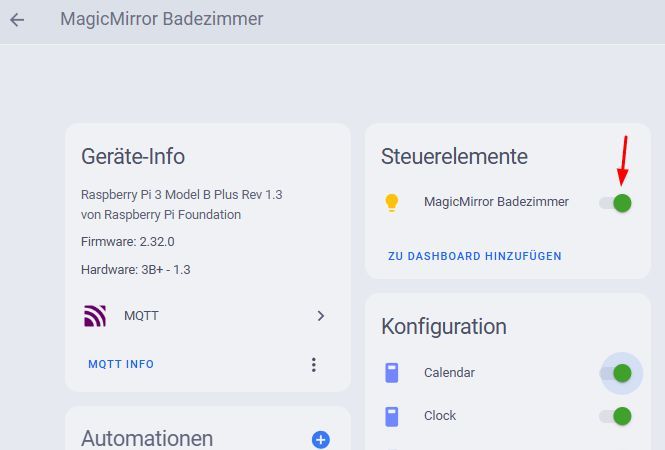Click the Konfiguration heading
Viewport: 665px width, 450px height.
pos(444,327)
